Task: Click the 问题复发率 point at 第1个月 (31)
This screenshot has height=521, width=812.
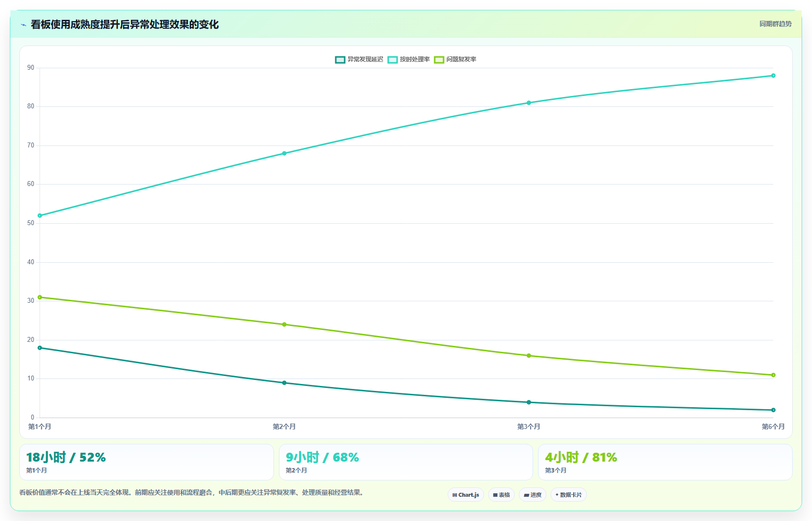Action: [40, 297]
